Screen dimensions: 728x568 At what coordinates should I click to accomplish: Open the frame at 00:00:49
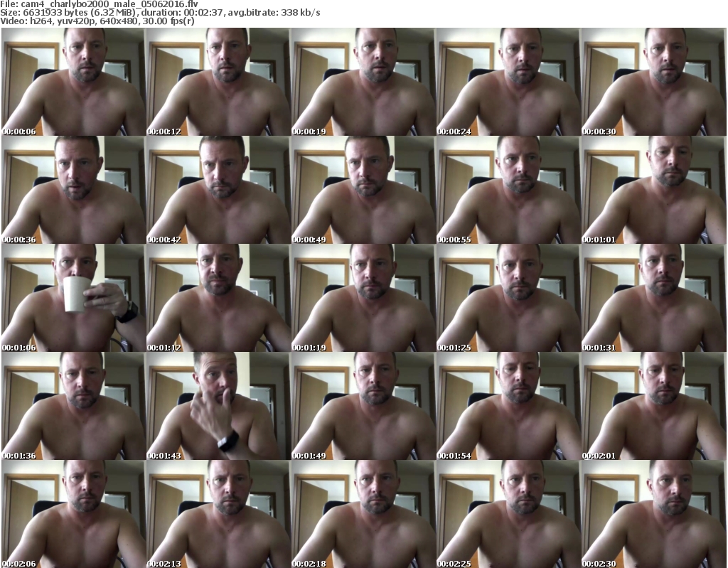tap(363, 190)
